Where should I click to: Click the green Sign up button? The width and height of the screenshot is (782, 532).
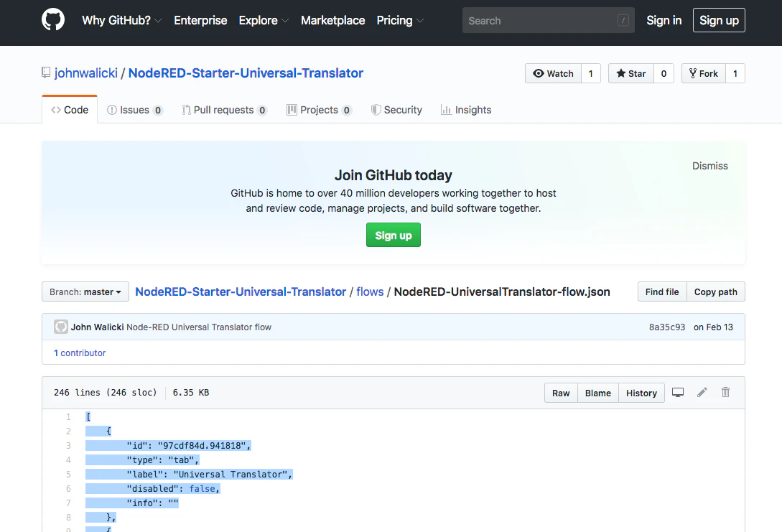pyautogui.click(x=394, y=235)
